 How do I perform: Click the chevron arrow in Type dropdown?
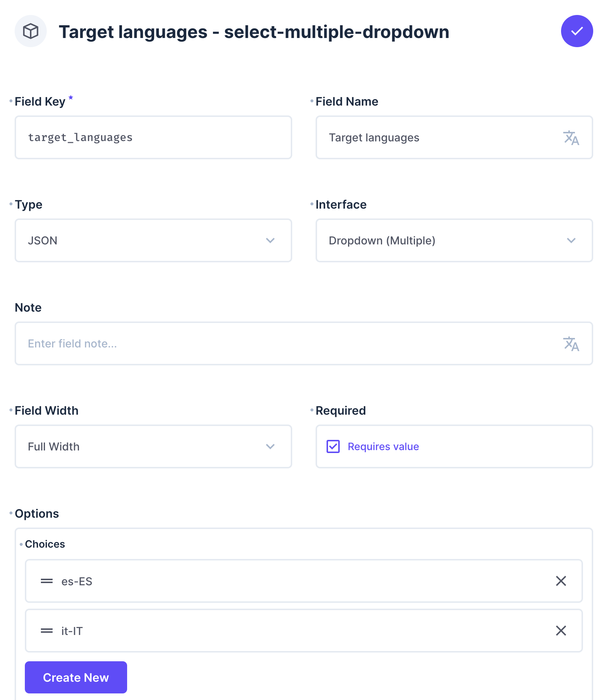click(270, 240)
